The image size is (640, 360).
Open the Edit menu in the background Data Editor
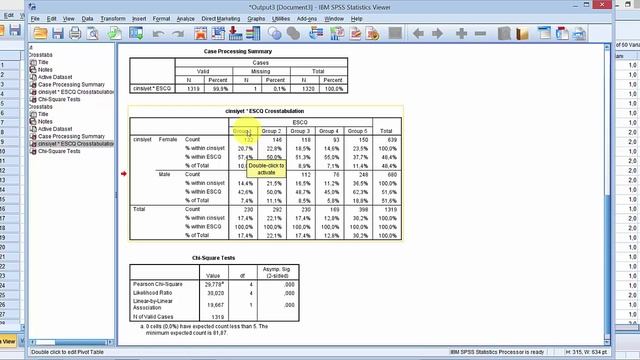[9, 16]
